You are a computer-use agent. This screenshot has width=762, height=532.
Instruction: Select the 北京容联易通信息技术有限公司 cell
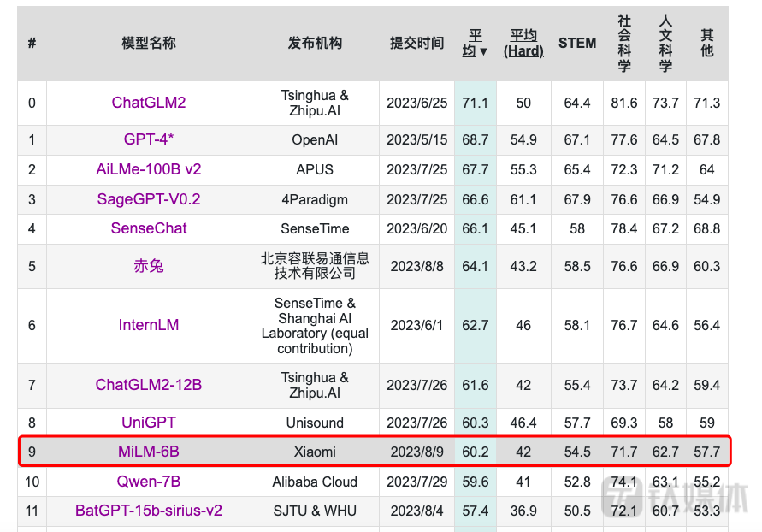[315, 266]
